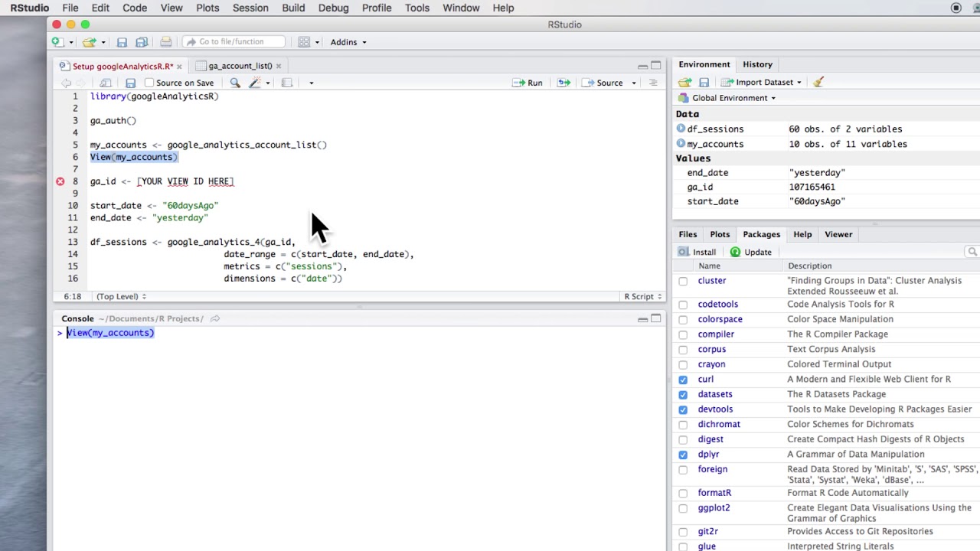Image resolution: width=980 pixels, height=551 pixels.
Task: Open the Viewer tab
Action: (x=838, y=234)
